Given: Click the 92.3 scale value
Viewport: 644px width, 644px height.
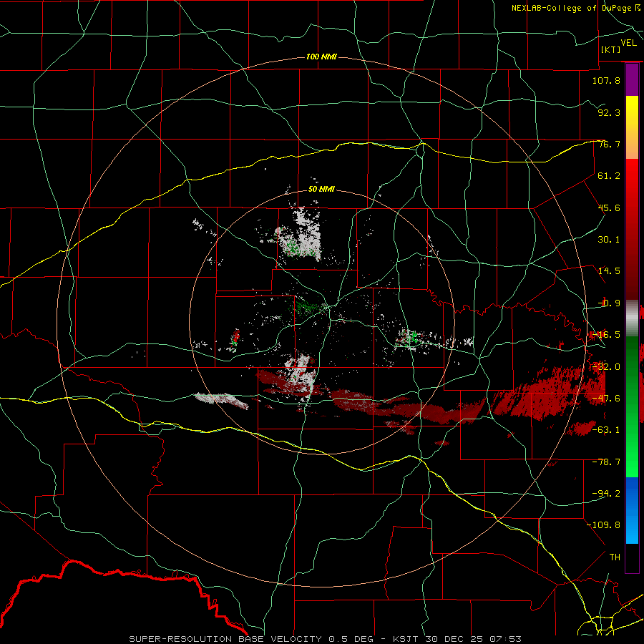Looking at the screenshot, I should [x=609, y=112].
